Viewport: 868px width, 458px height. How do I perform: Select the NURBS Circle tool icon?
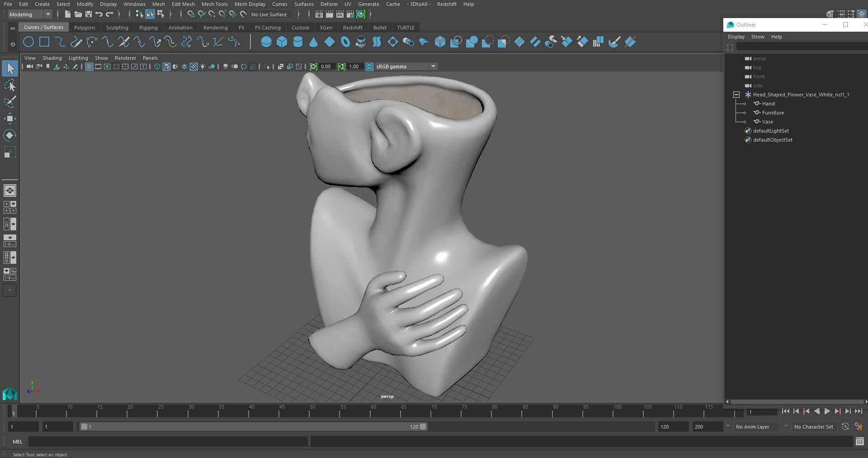click(x=28, y=42)
